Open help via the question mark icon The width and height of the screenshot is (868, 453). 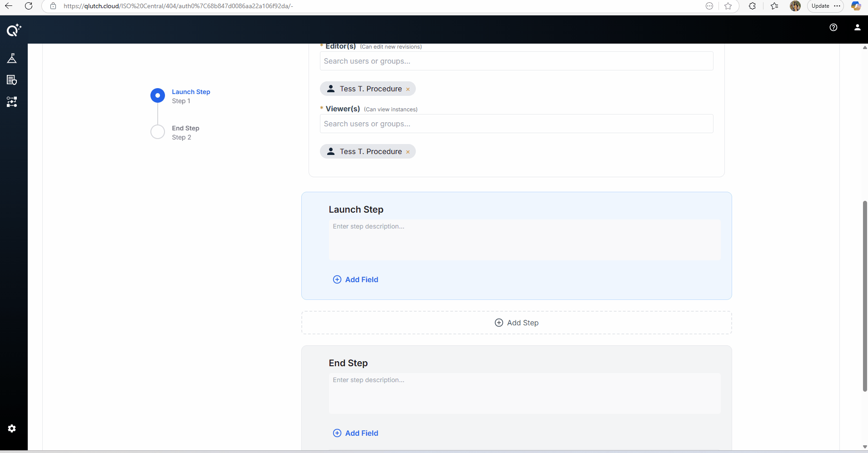[834, 28]
